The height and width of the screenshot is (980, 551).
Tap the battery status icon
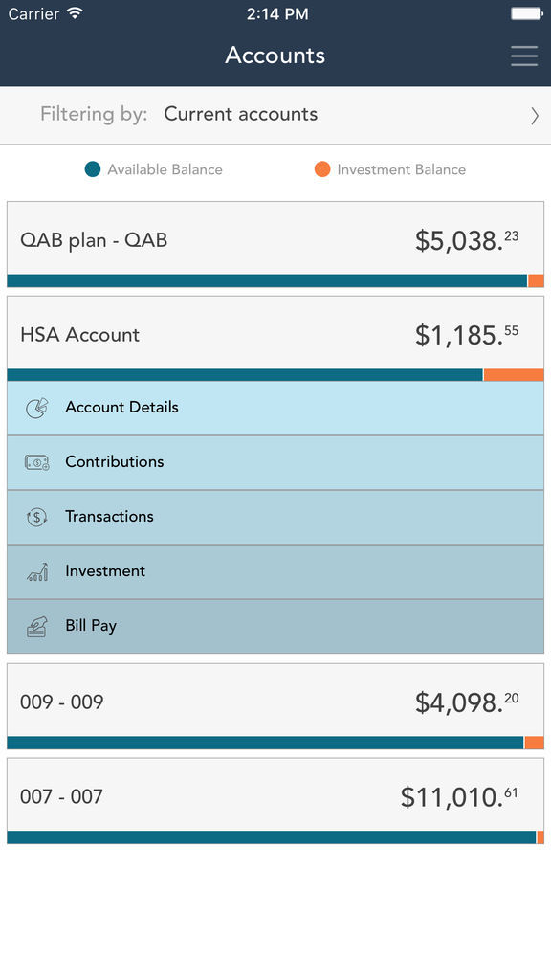(526, 13)
